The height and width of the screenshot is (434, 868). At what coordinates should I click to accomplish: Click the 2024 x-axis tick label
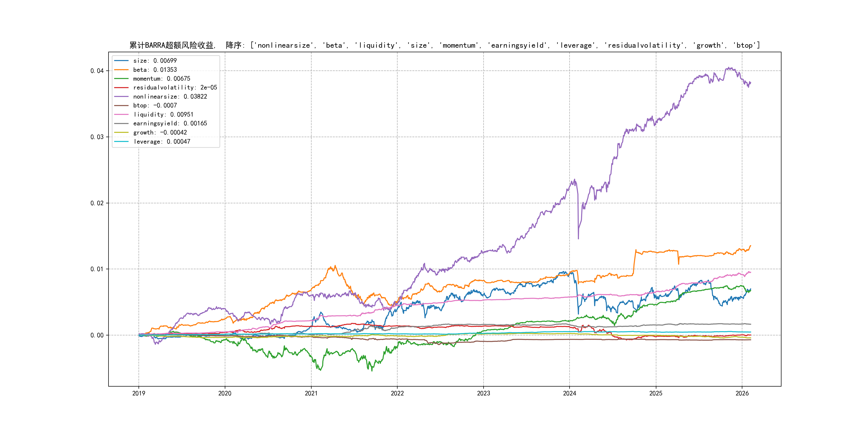click(570, 393)
